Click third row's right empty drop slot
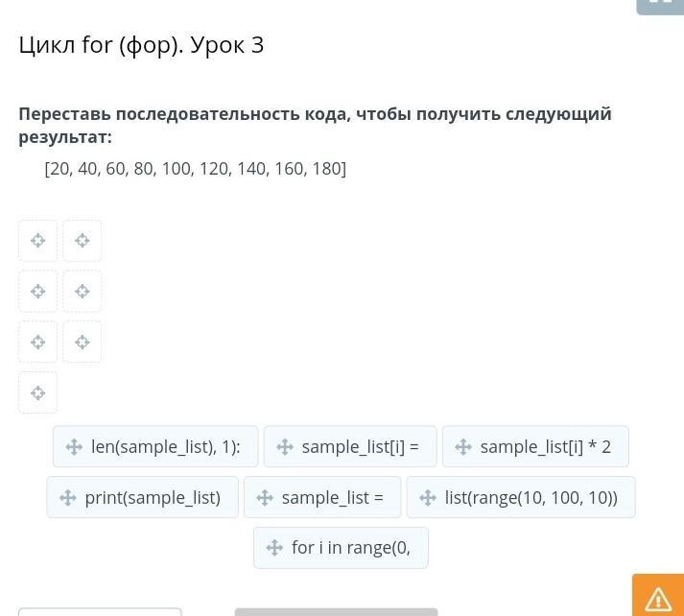This screenshot has height=616, width=684. (x=83, y=342)
